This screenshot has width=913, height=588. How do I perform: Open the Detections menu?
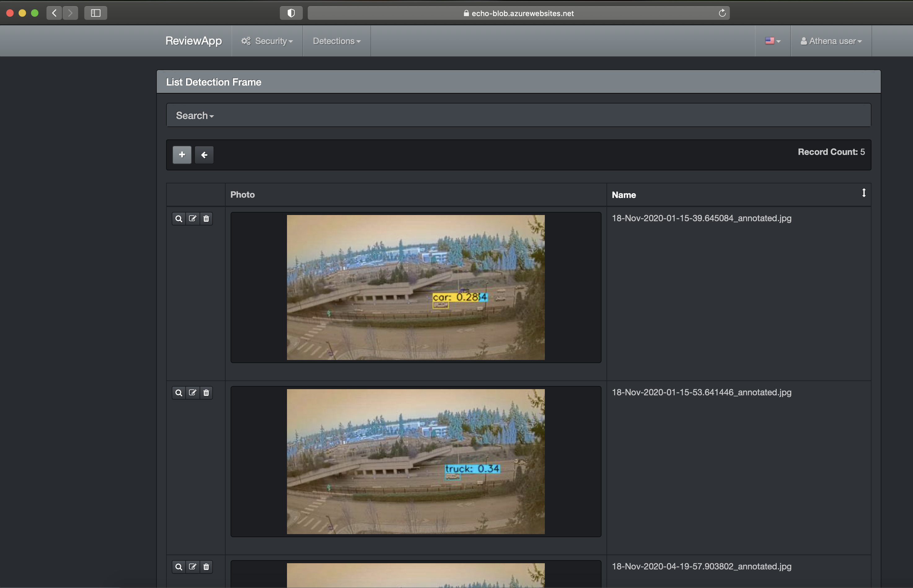(336, 41)
